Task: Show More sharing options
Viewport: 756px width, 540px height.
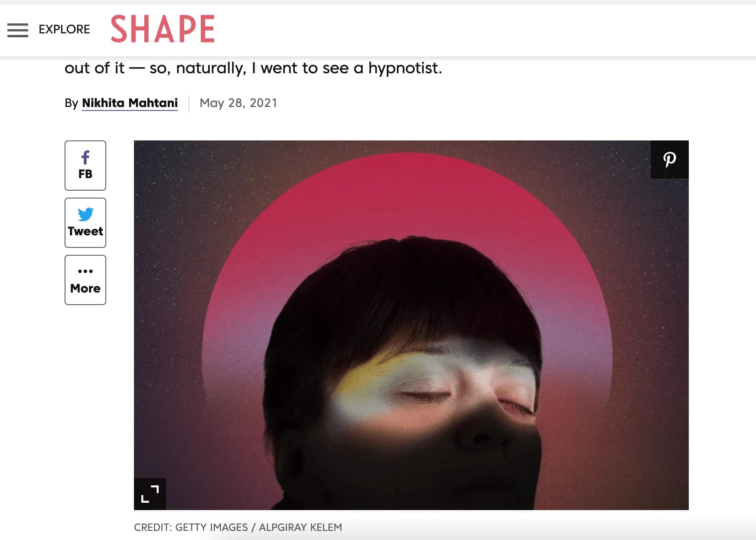Action: pyautogui.click(x=85, y=280)
